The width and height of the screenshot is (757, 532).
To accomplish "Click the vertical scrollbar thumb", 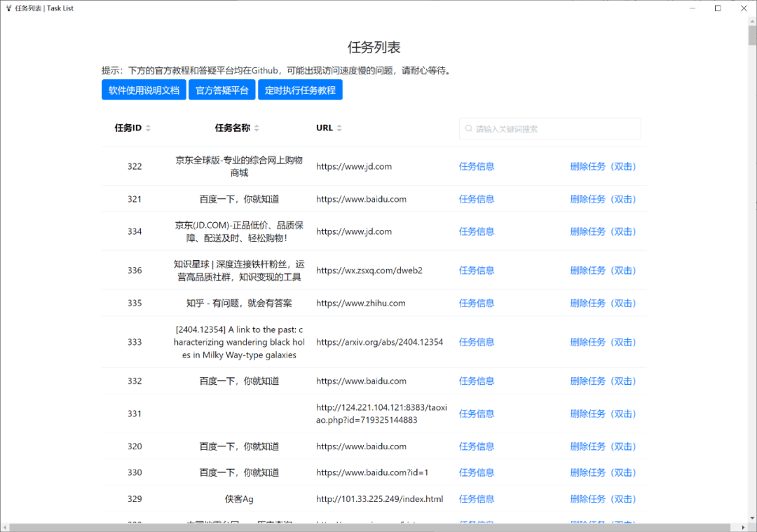I will (x=752, y=36).
